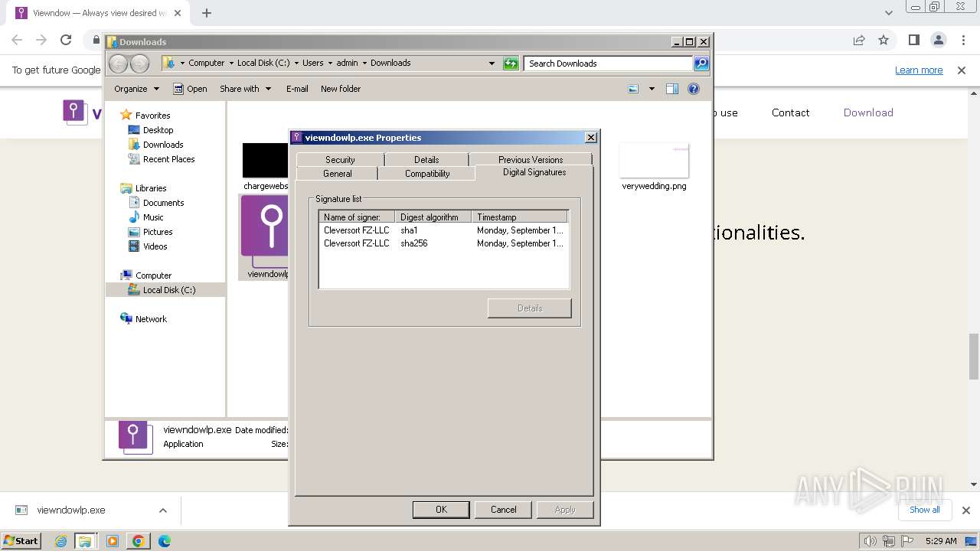Refresh the Downloads folder view
Image resolution: width=980 pixels, height=551 pixels.
511,64
